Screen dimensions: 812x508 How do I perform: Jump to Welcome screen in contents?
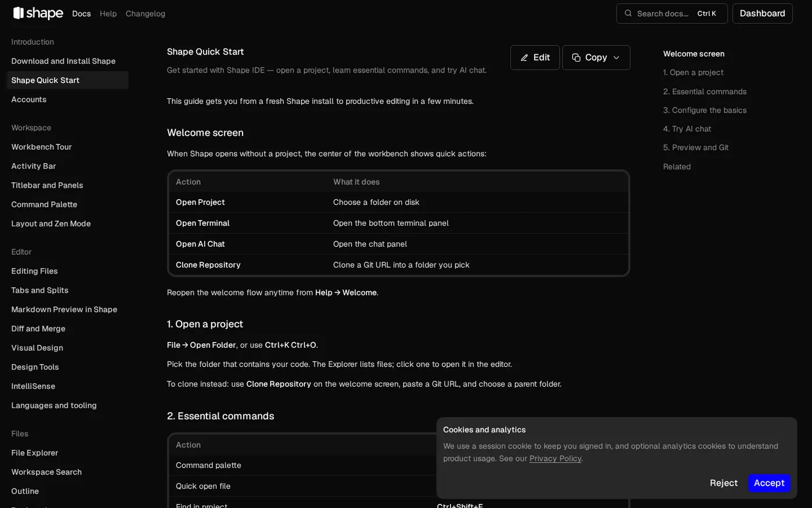(694, 54)
